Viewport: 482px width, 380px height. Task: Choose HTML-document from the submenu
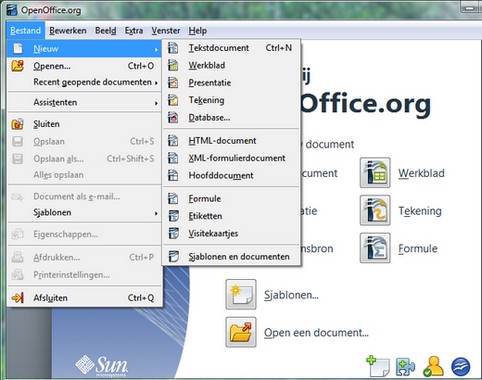click(231, 141)
